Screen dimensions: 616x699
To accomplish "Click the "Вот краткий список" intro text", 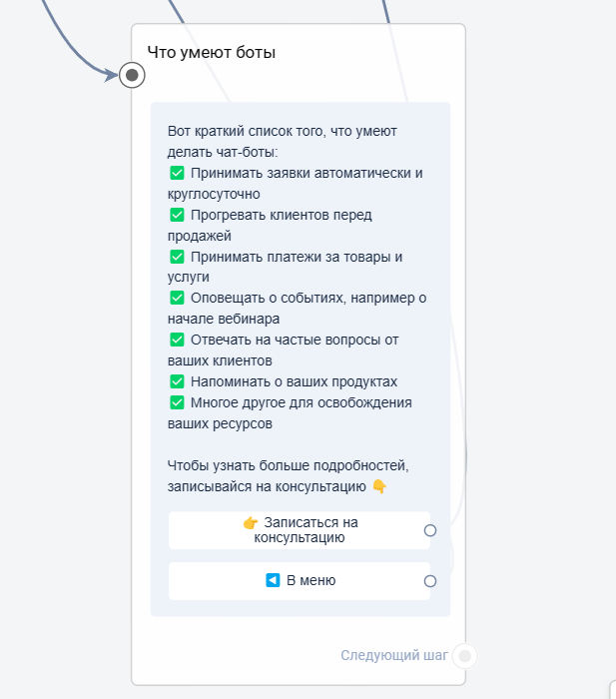I will (272, 131).
